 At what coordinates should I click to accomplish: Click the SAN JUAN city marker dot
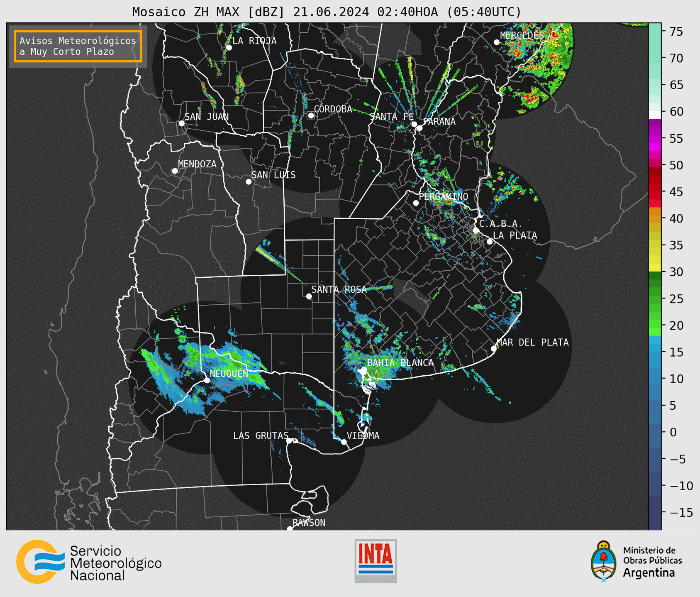coord(181,123)
